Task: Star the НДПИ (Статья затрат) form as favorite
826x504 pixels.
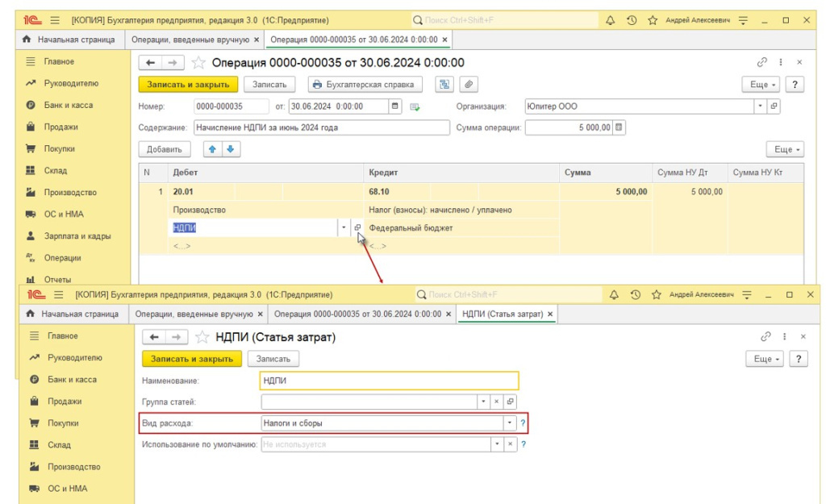Action: 202,337
